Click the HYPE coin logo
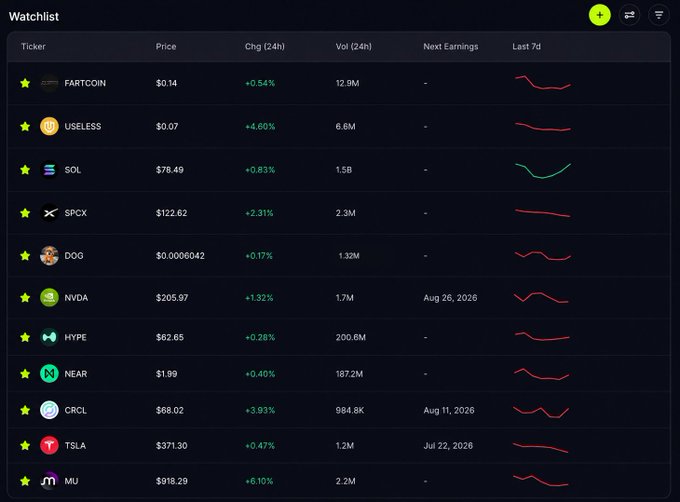680x502 pixels. pos(49,337)
